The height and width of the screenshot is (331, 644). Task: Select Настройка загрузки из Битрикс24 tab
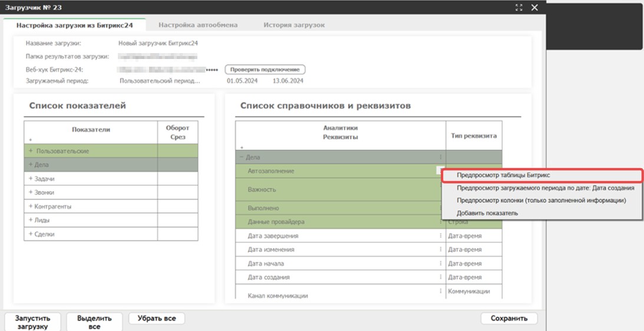tap(75, 25)
